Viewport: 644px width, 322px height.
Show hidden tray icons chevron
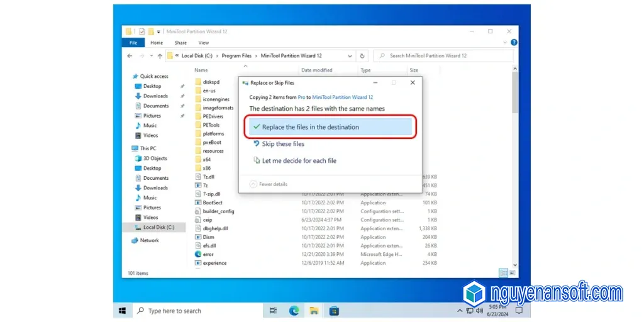pyautogui.click(x=460, y=311)
